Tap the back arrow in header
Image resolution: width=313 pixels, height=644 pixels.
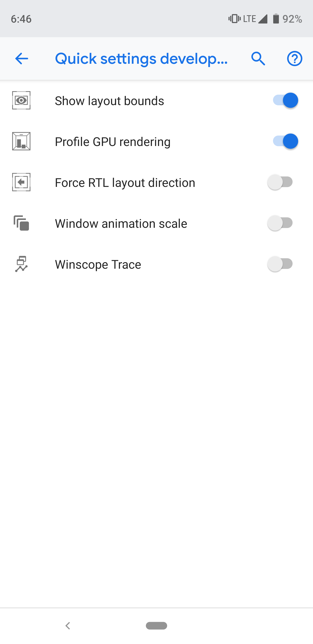[22, 59]
